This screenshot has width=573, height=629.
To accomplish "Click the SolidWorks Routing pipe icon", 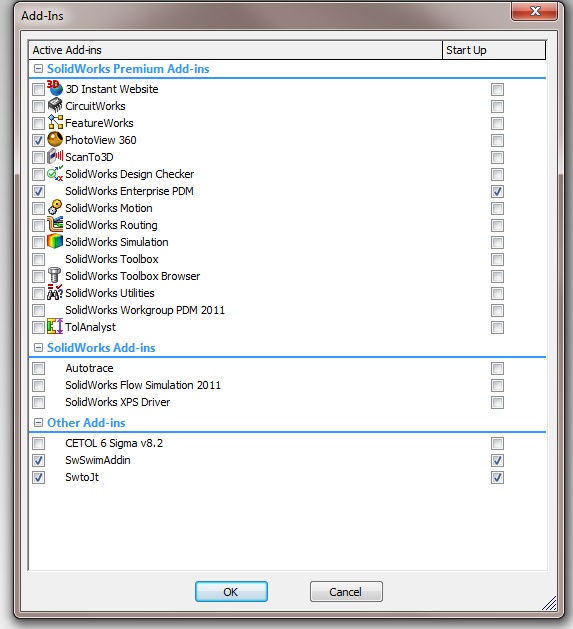I will click(x=55, y=225).
